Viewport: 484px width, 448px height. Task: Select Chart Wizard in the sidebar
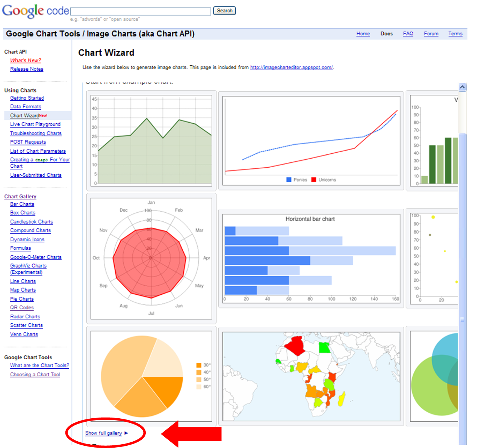24,115
